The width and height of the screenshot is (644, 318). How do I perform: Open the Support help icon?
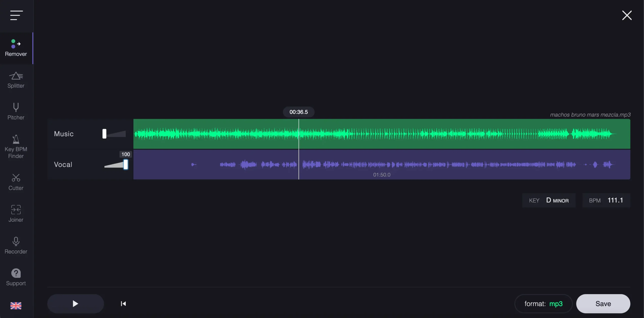(16, 277)
